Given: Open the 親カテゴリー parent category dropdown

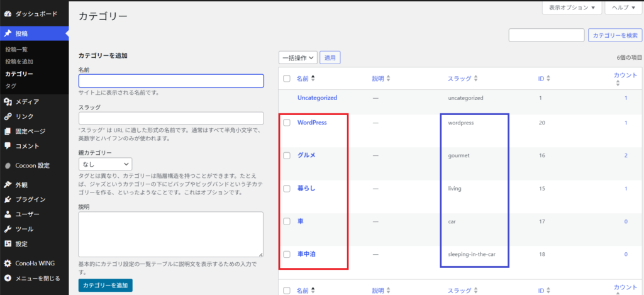Looking at the screenshot, I should click(x=105, y=164).
